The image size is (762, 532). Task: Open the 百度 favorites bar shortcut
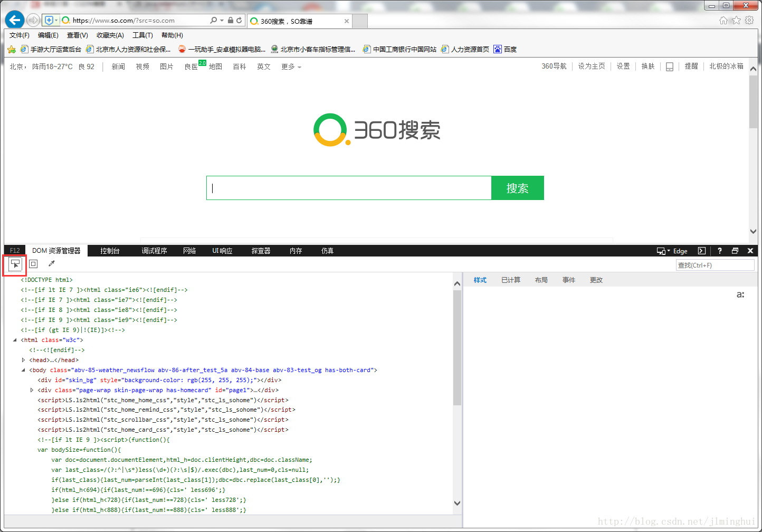505,50
